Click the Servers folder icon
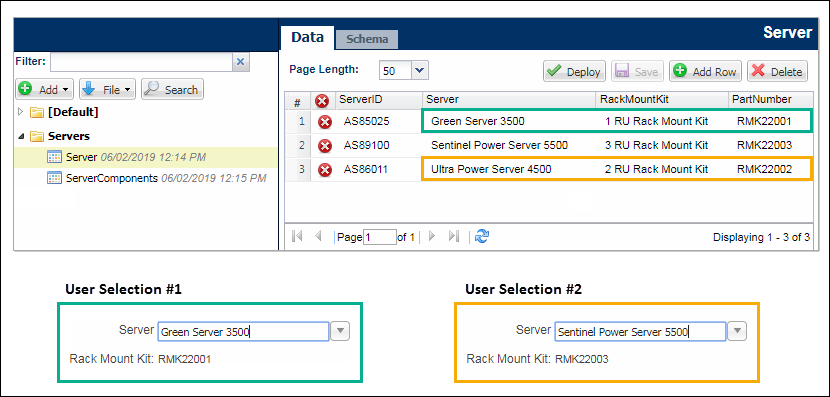This screenshot has height=397, width=830. point(37,136)
